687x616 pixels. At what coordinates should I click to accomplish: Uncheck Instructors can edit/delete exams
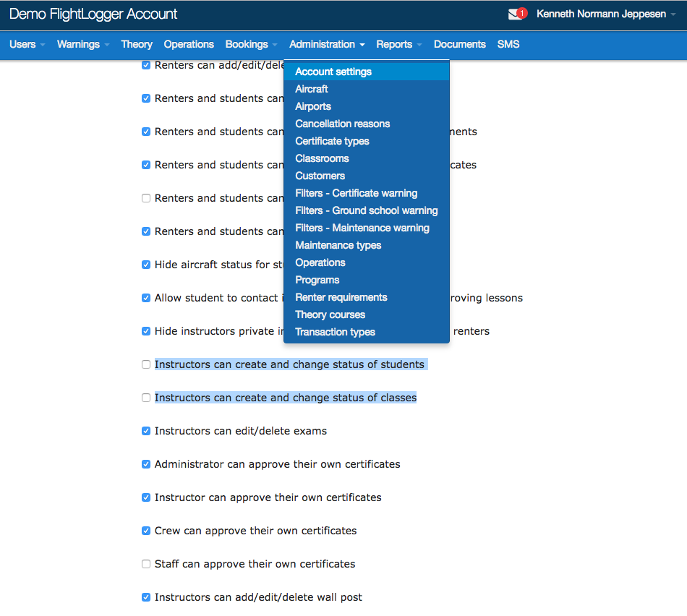(x=146, y=431)
